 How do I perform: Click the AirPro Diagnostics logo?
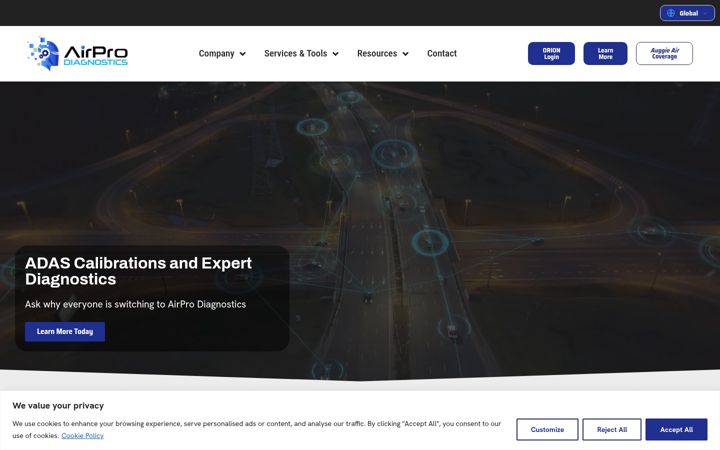pos(78,54)
